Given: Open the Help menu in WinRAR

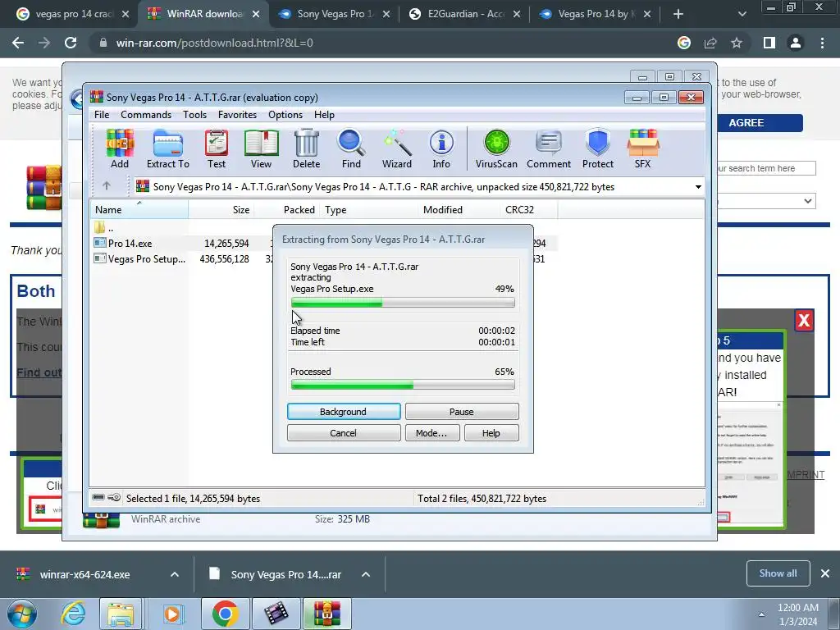Looking at the screenshot, I should click(324, 115).
